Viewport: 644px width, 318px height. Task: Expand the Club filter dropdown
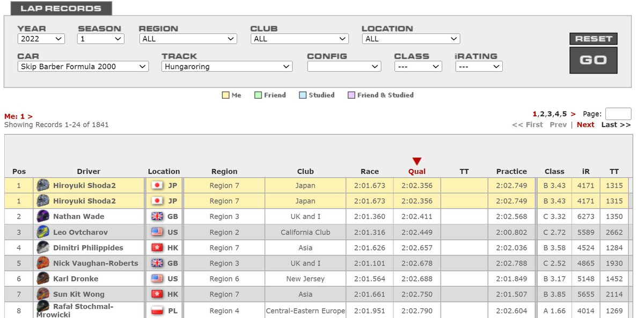click(299, 39)
